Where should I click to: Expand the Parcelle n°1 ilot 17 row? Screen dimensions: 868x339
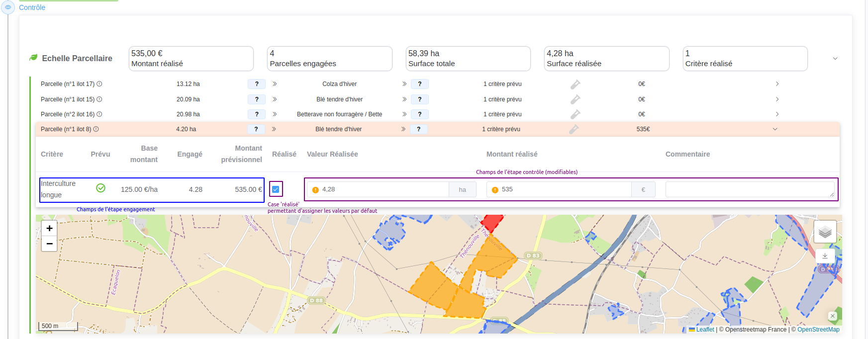pyautogui.click(x=777, y=84)
